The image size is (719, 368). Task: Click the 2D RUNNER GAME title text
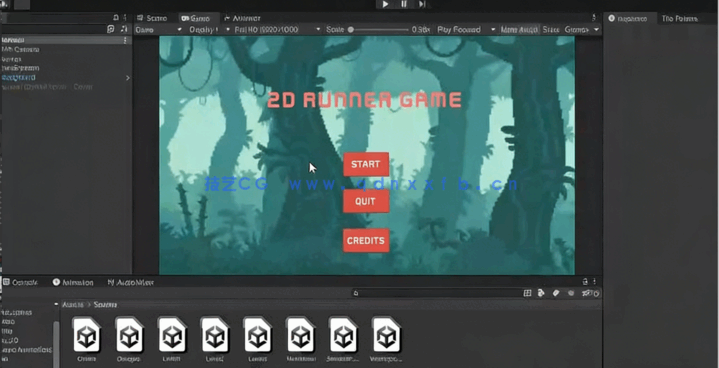click(364, 100)
